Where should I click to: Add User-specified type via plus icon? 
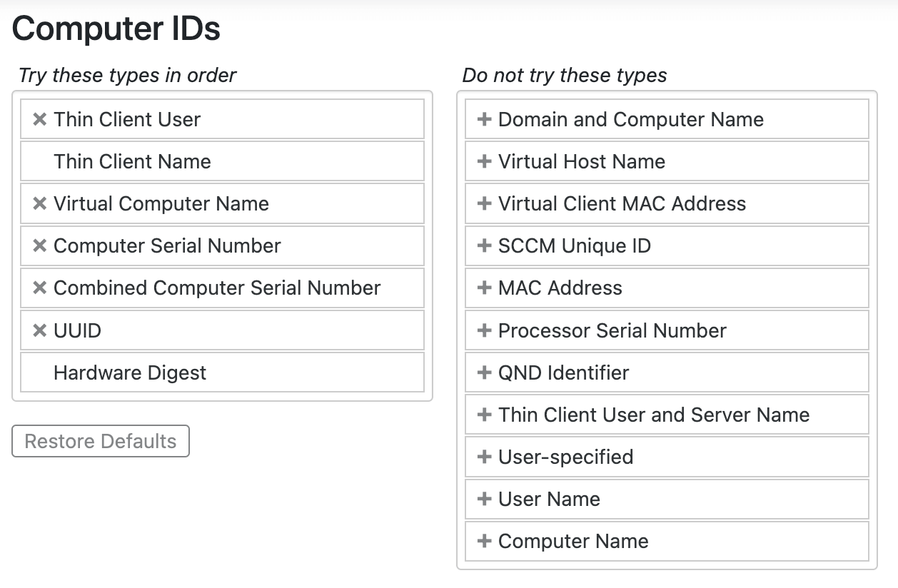point(485,457)
